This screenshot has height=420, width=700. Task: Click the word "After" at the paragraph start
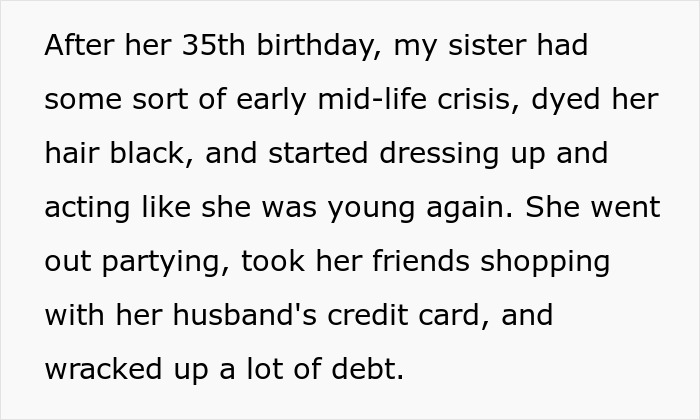80,46
